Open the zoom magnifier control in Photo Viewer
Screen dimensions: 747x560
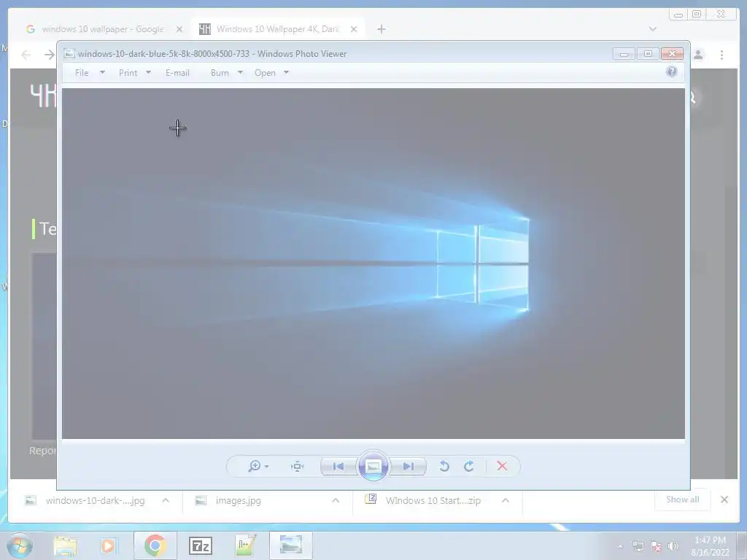point(258,466)
